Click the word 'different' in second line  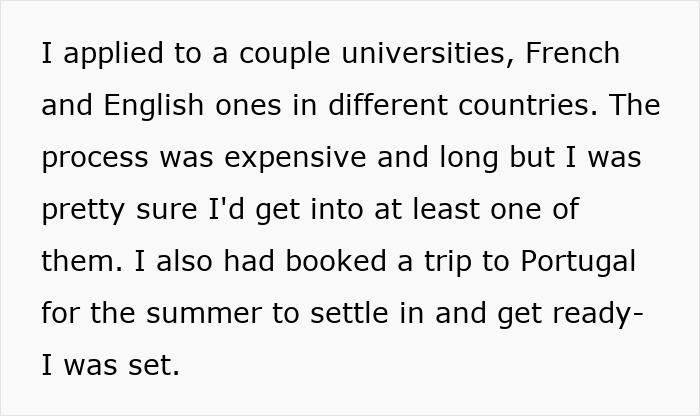pyautogui.click(x=388, y=105)
